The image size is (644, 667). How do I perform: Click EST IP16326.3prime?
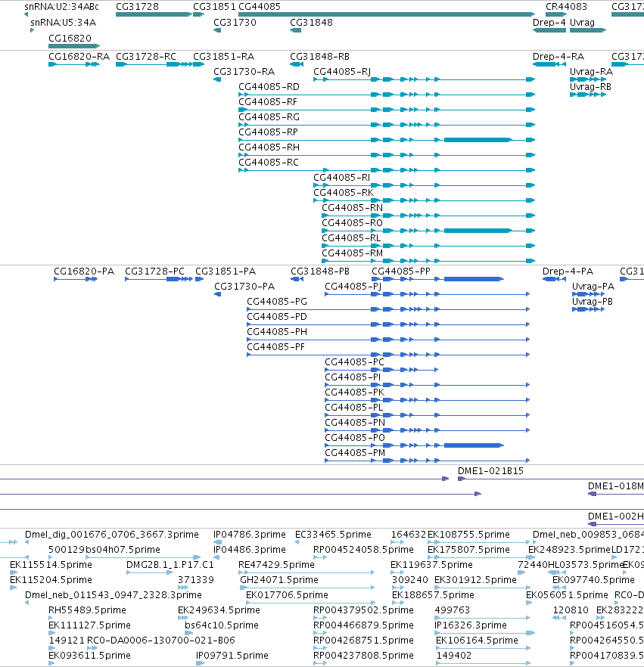485,633
